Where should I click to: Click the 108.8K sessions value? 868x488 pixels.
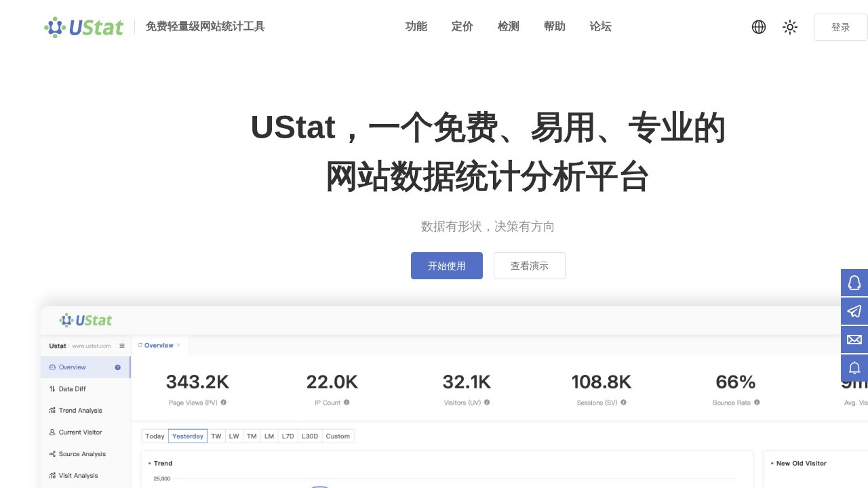601,382
